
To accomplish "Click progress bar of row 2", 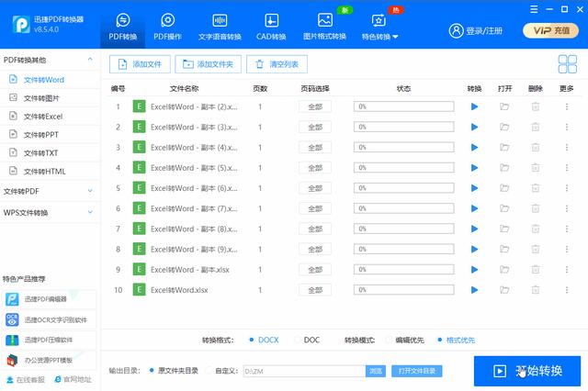I will pyautogui.click(x=404, y=127).
